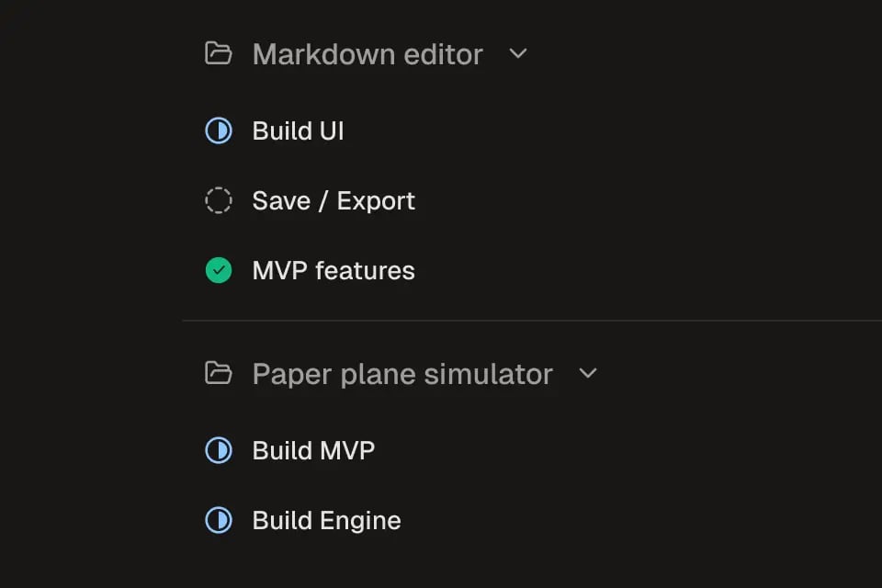882x588 pixels.
Task: Click the in-progress status icon beside Build UI
Action: pyautogui.click(x=218, y=130)
